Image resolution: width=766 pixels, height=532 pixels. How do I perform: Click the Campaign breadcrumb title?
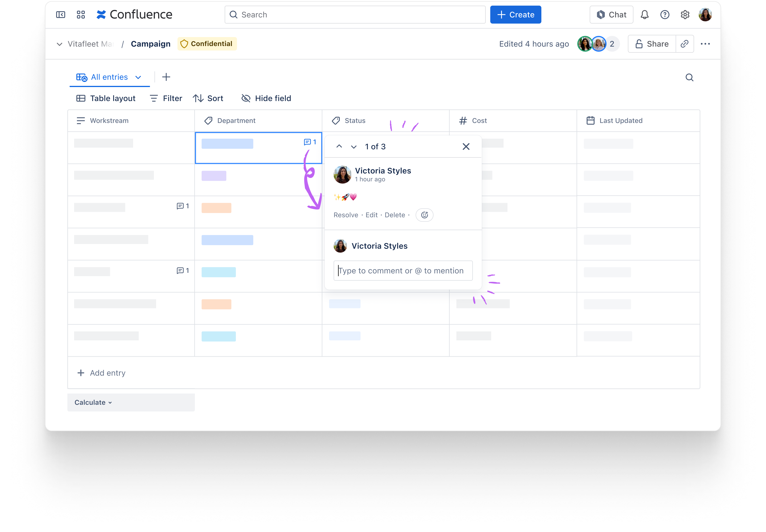pos(150,44)
